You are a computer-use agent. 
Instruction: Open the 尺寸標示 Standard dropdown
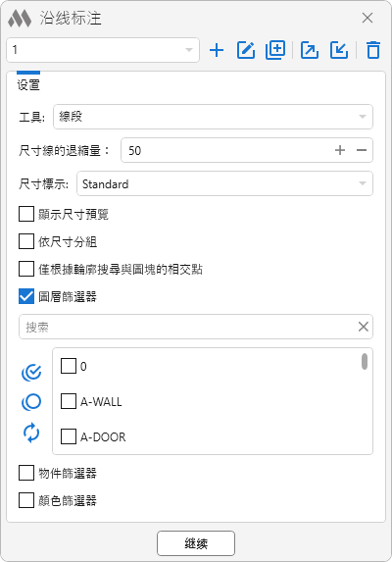coord(224,183)
